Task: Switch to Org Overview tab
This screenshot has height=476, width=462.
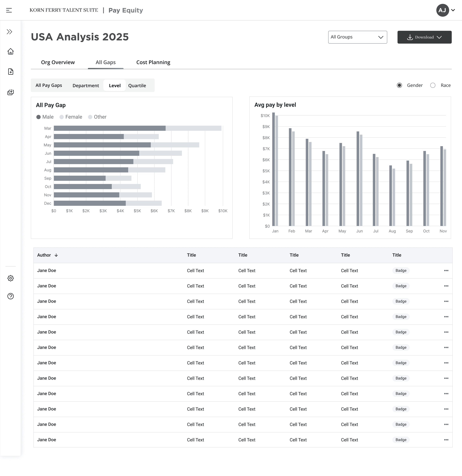Action: click(58, 62)
